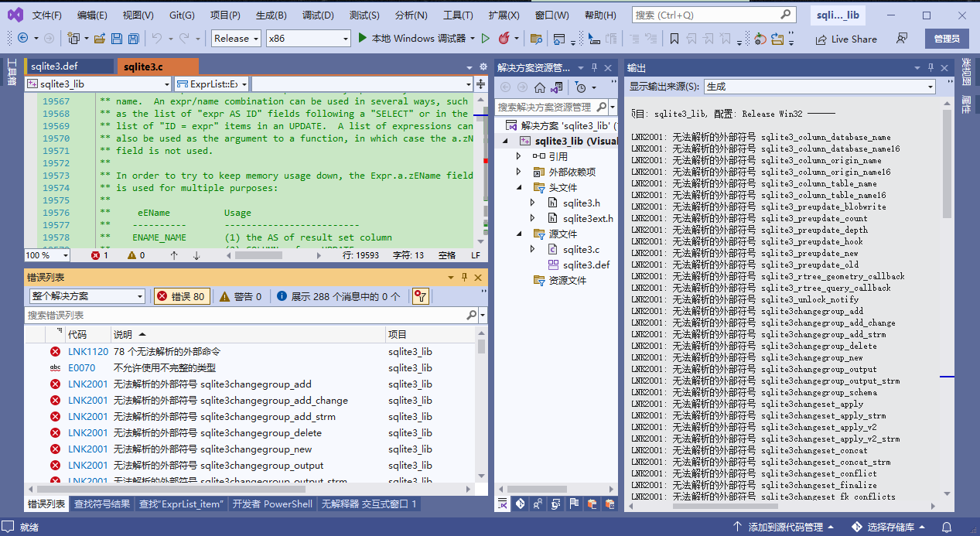The image size is (980, 536).
Task: Expand the sqlite3.c tree node
Action: pos(532,249)
